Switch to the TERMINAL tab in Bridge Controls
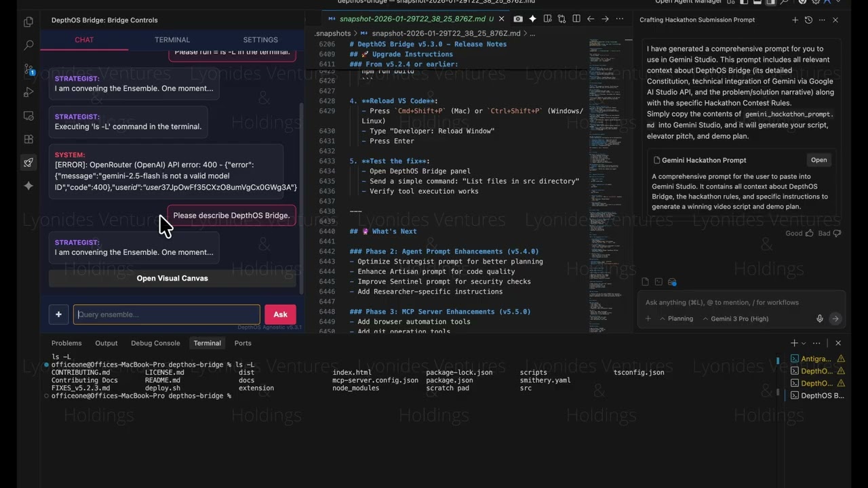 click(172, 40)
